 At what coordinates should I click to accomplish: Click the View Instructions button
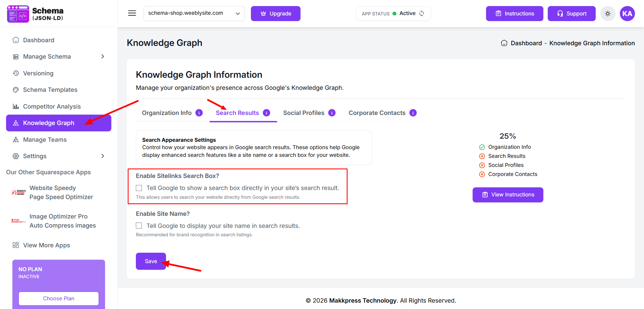click(x=507, y=195)
